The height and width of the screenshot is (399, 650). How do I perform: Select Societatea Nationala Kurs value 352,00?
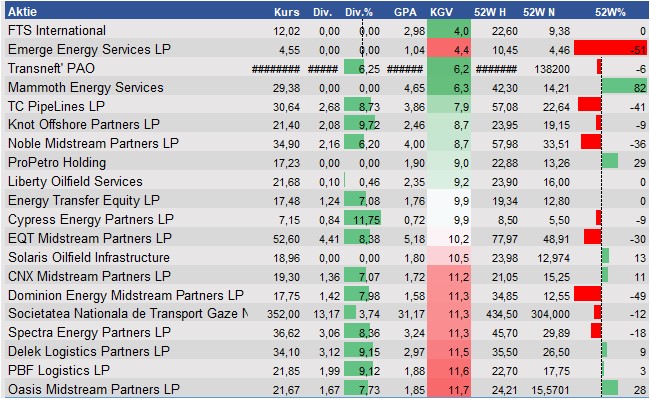coord(283,314)
